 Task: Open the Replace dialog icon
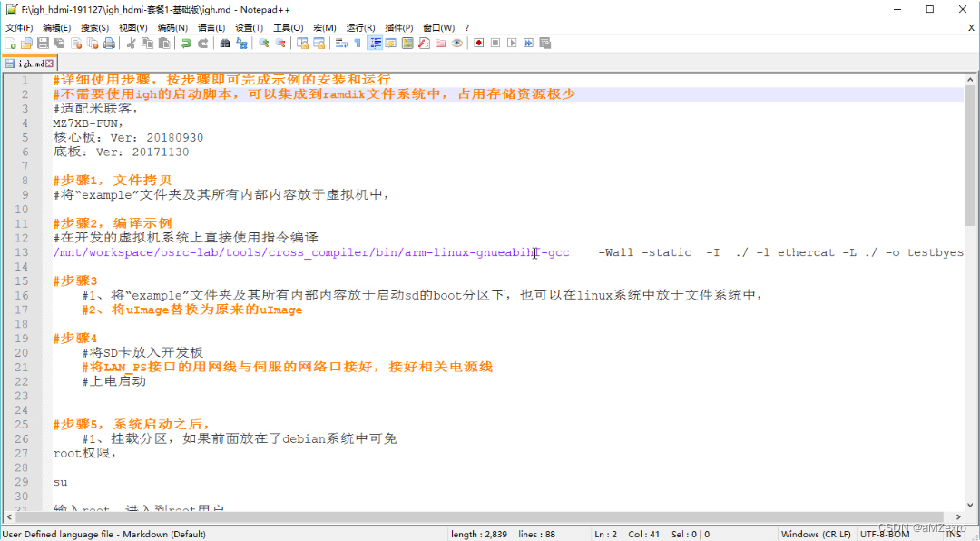(x=242, y=44)
